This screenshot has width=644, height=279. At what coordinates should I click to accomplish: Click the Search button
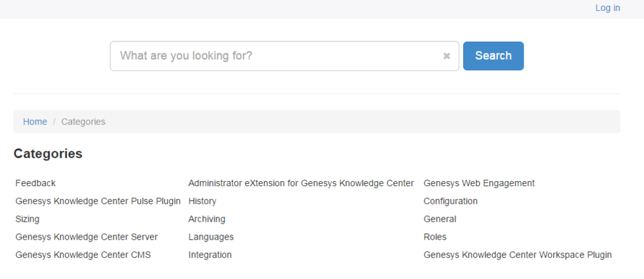pos(493,56)
